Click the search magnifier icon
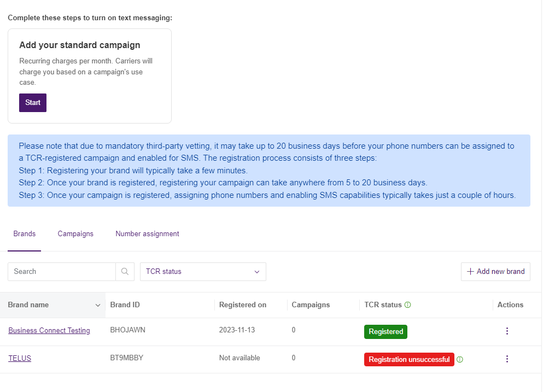Screen dimensions: 549x392 point(125,272)
